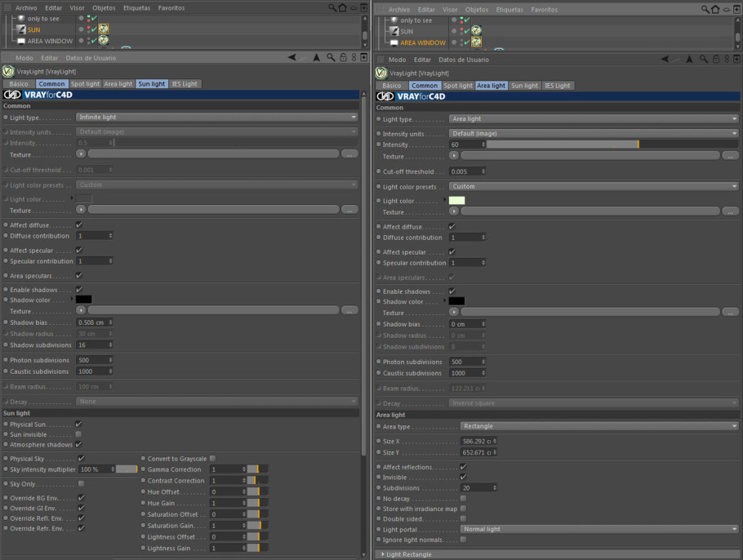Click the Intensity Texture browse button in left panel
This screenshot has height=560, width=743.
pyautogui.click(x=349, y=154)
